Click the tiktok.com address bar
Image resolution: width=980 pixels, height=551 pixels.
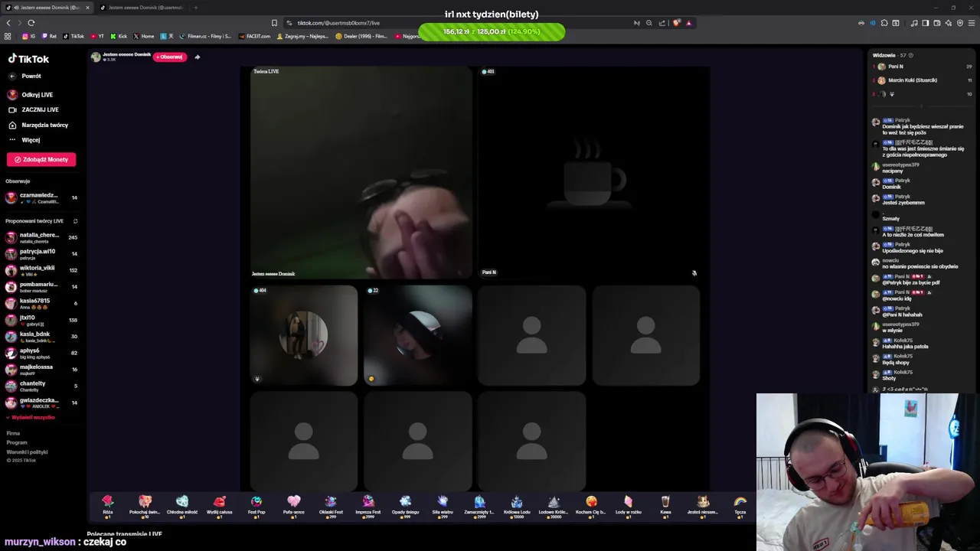click(459, 23)
